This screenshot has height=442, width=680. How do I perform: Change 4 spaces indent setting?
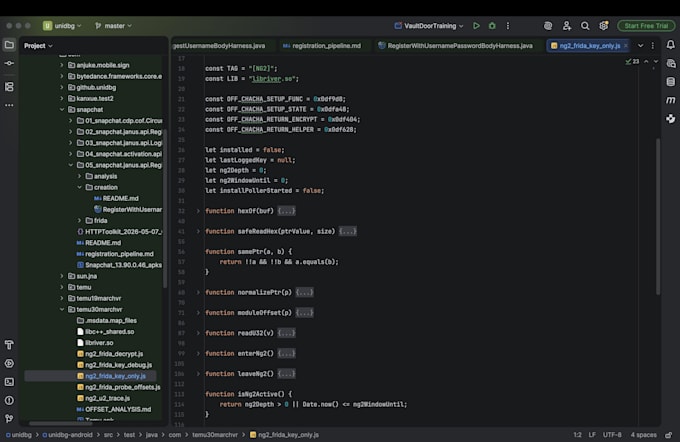[643, 435]
